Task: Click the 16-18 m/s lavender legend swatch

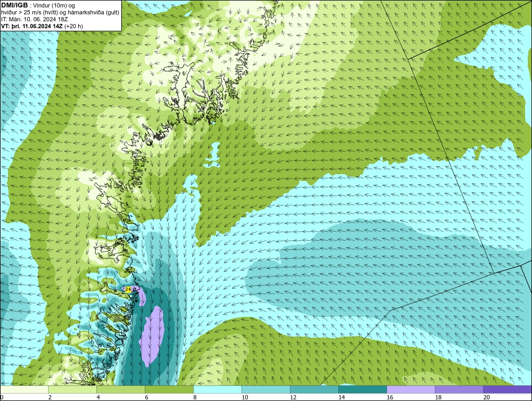Action: coord(411,389)
